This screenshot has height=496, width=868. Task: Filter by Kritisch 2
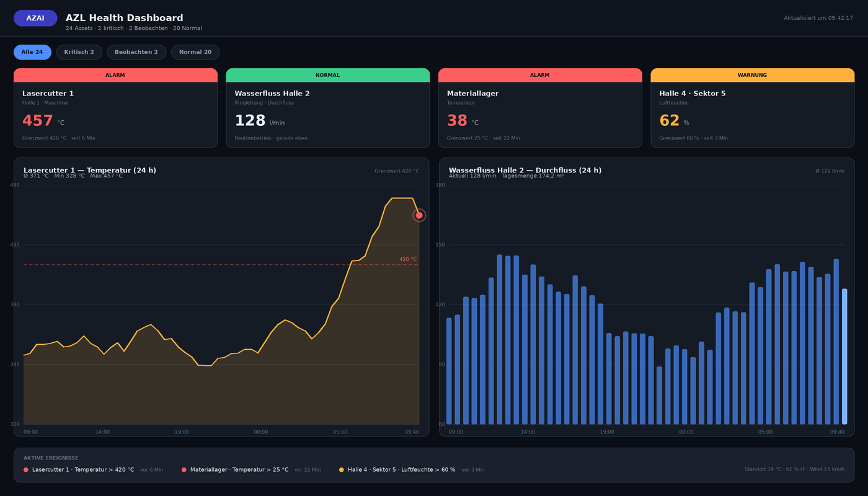(x=79, y=52)
